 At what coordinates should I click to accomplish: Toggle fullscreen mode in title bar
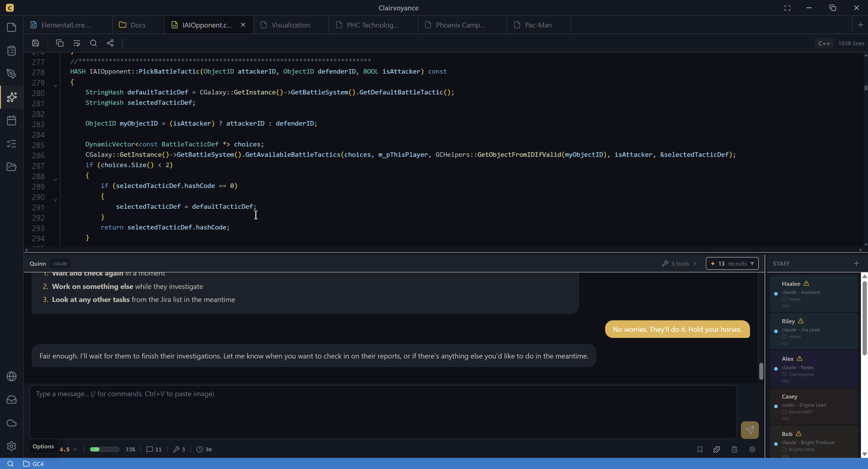pos(787,8)
